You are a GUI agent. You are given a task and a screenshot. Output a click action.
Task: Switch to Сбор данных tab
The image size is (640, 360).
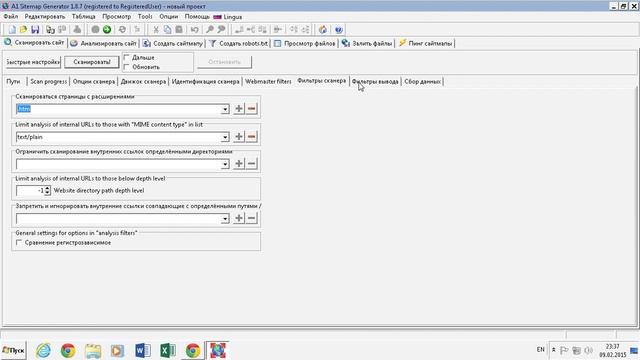422,82
